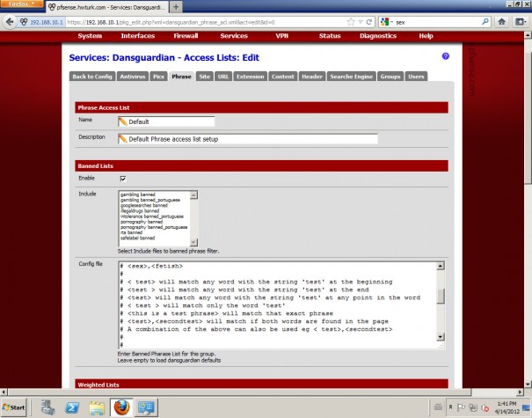Viewport: 532px width, 418px height.
Task: Select 'pornography banned_portuguese' in Include list
Action: [154, 227]
